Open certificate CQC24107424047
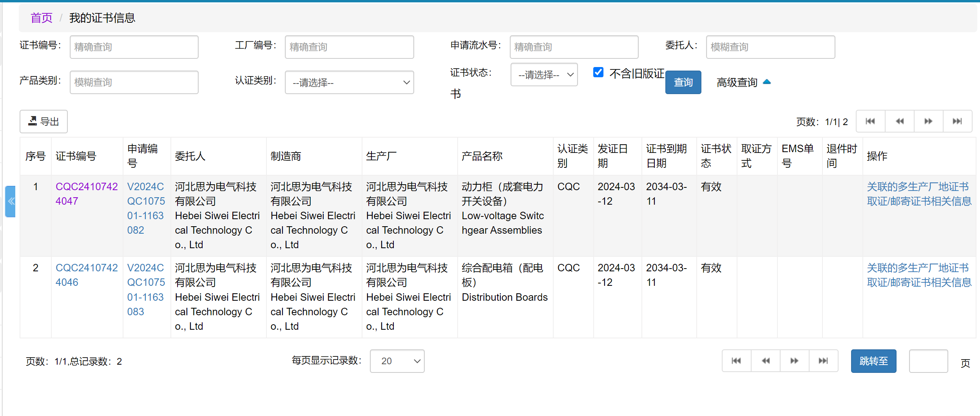Image resolution: width=980 pixels, height=416 pixels. [87, 194]
